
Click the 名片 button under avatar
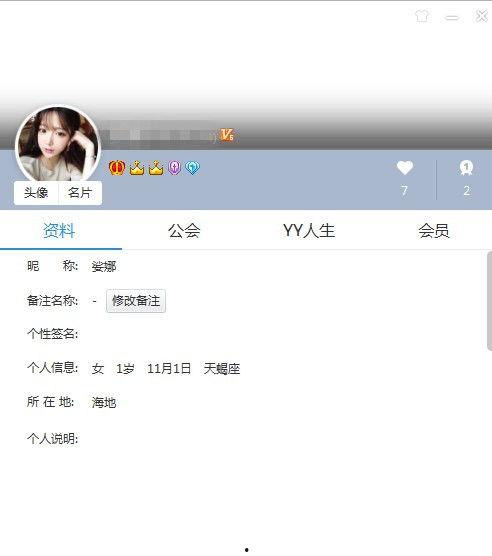(x=80, y=193)
